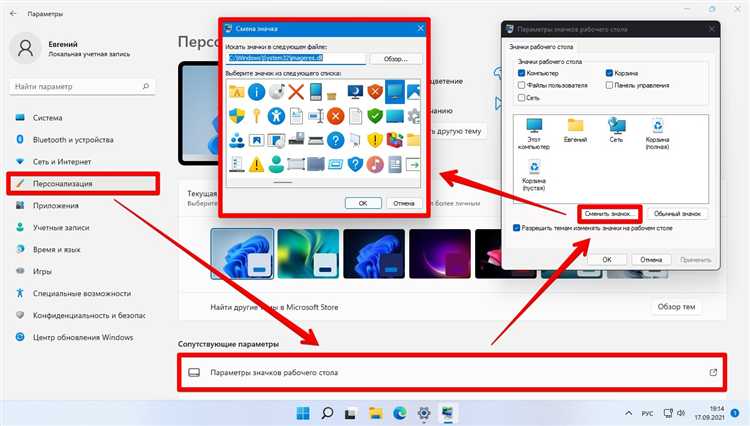Pick the red X cross icon

(296, 91)
